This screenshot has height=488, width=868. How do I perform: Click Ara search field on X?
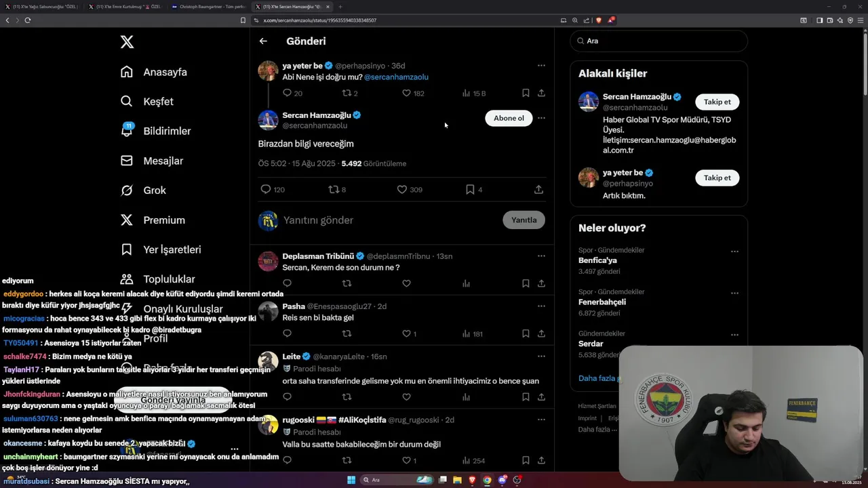tap(658, 41)
